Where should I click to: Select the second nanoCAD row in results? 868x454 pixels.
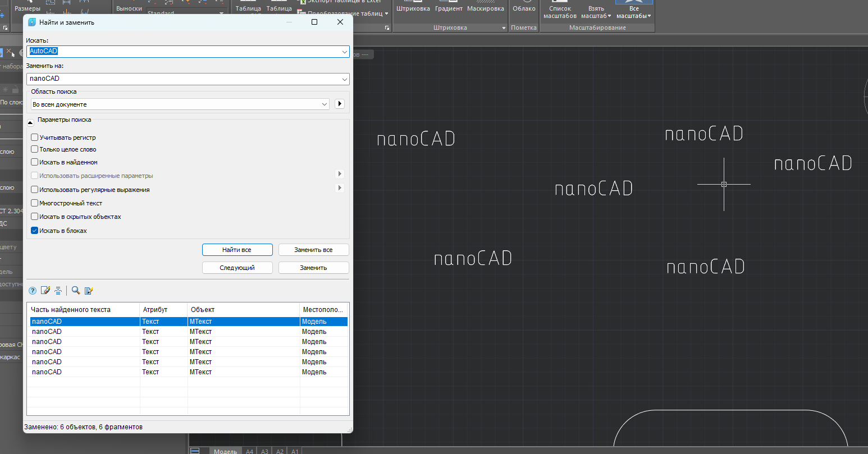[189, 332]
